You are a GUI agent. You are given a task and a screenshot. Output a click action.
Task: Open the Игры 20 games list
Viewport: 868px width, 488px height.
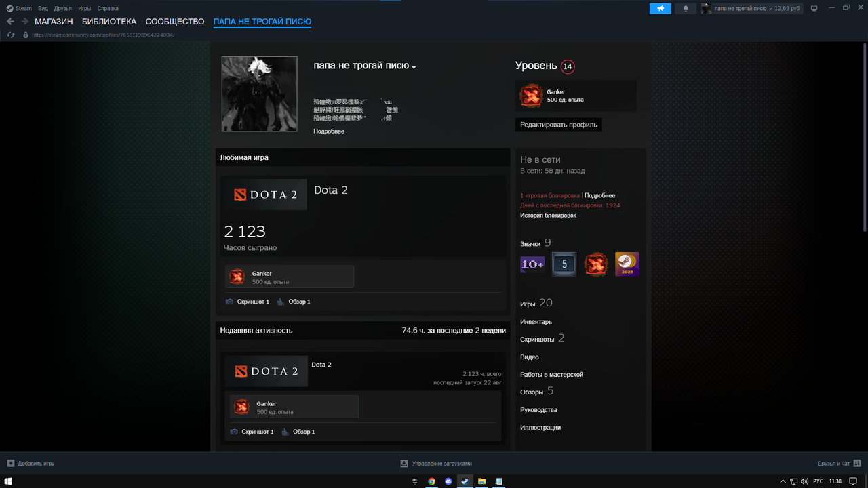[536, 303]
